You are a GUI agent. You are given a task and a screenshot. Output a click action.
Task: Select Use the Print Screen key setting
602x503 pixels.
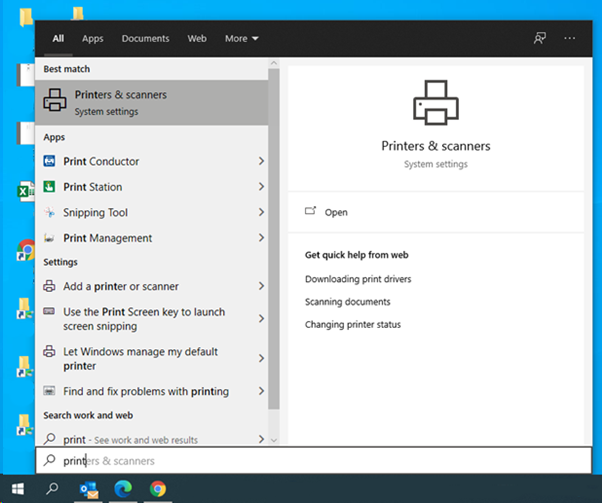point(152,319)
